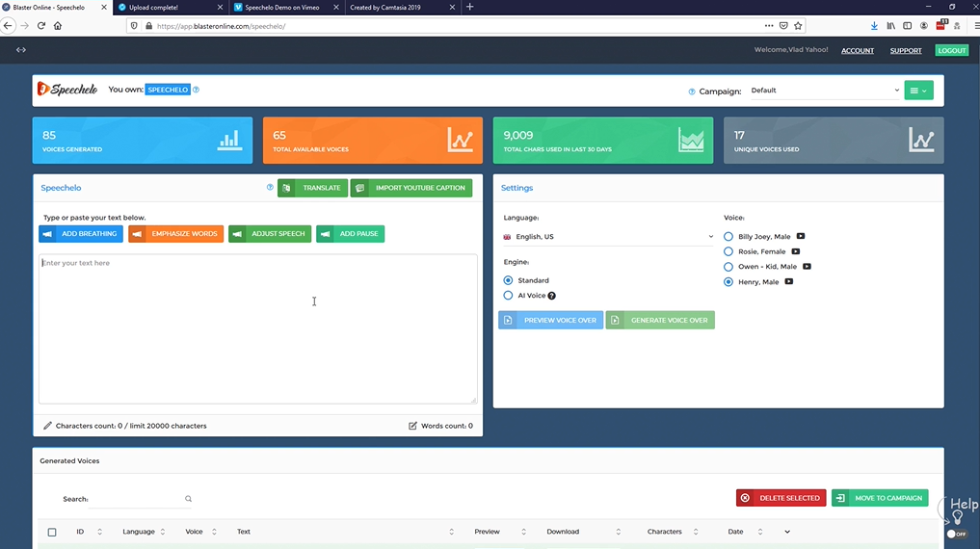Tick the select-all checkbox in the table header
This screenshot has height=549, width=980.
(52, 532)
